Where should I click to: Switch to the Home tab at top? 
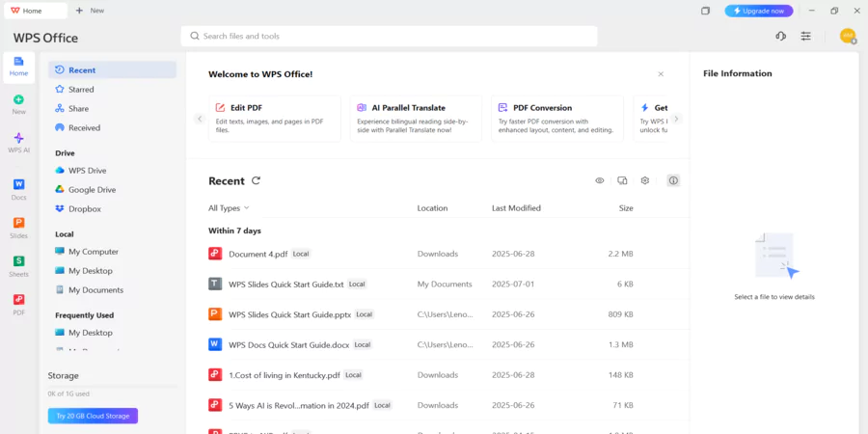pos(36,11)
